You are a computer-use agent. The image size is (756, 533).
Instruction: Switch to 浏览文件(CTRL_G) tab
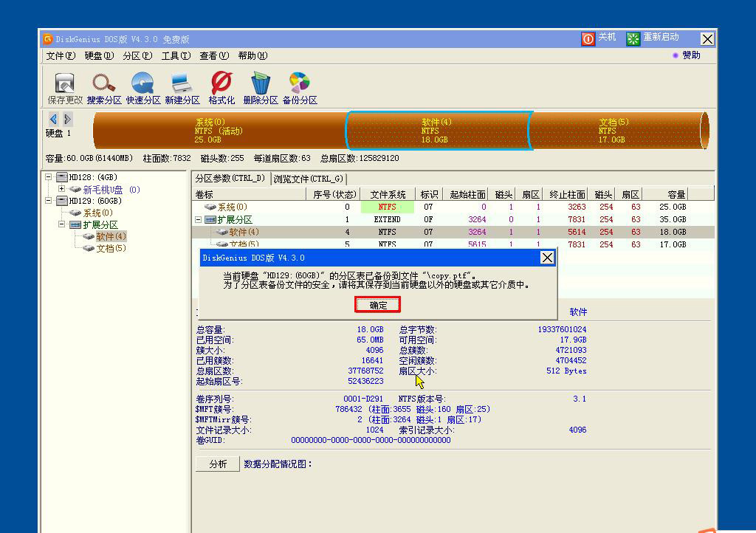pos(309,179)
